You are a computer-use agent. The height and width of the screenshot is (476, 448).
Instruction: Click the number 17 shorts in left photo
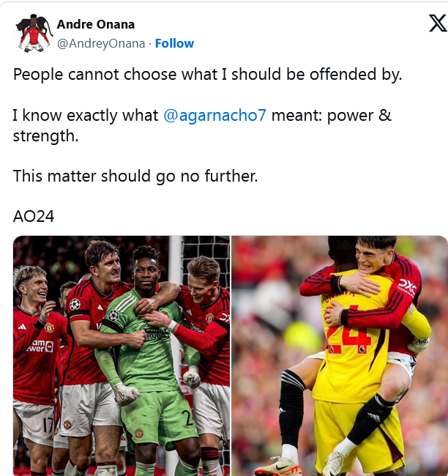coord(48,425)
